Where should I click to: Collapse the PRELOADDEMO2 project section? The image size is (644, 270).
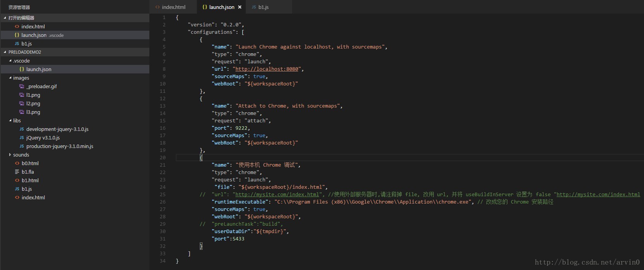(x=5, y=52)
